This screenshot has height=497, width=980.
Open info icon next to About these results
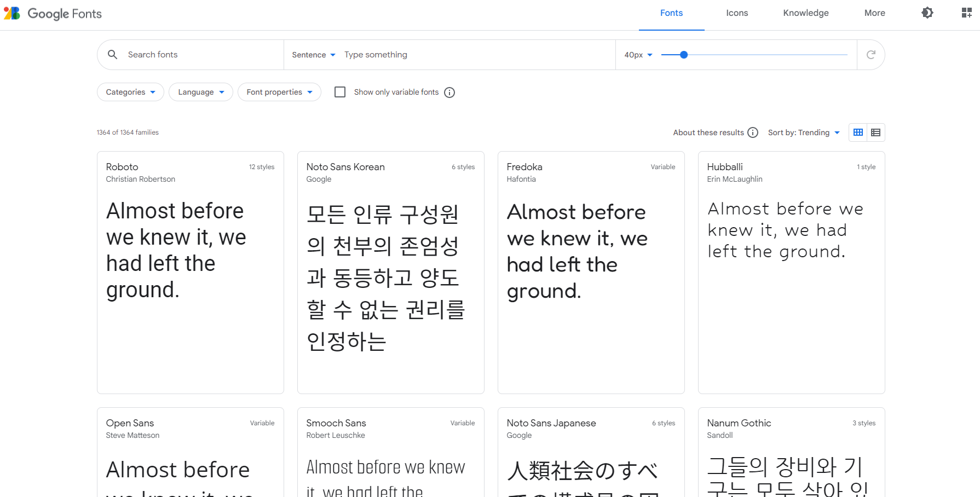tap(753, 132)
